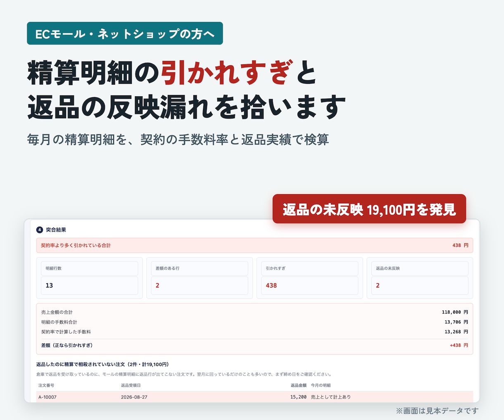Click the 売上として計上あり cell
The height and width of the screenshot is (420, 504).
pyautogui.click(x=331, y=397)
